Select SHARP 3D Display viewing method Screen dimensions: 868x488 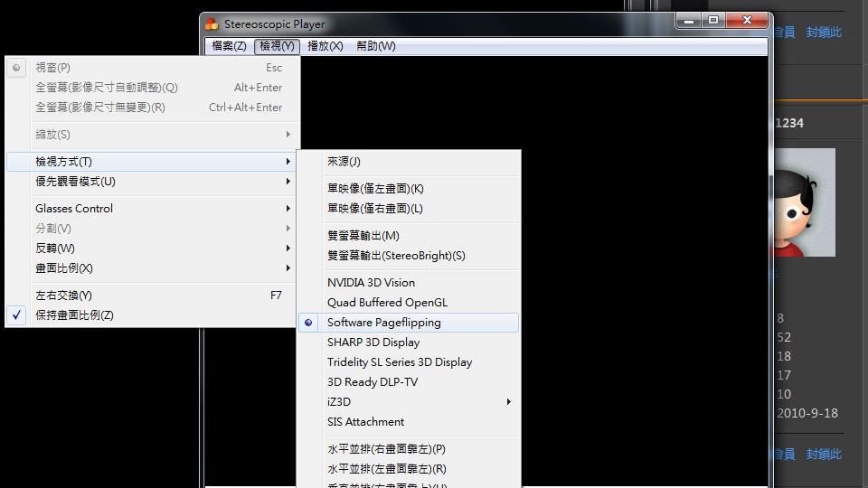click(409, 343)
